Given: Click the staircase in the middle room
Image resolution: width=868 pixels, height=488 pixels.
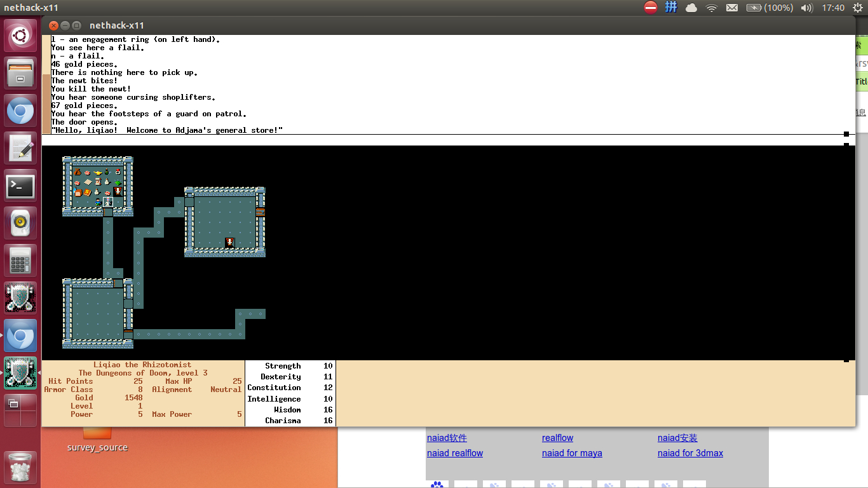Looking at the screenshot, I should click(230, 243).
